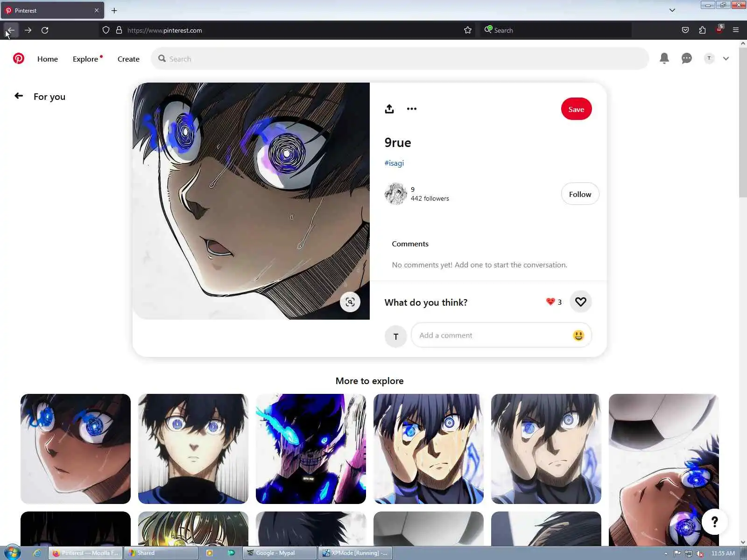This screenshot has height=560, width=747.
Task: Click the back arrow beside For you
Action: point(19,96)
